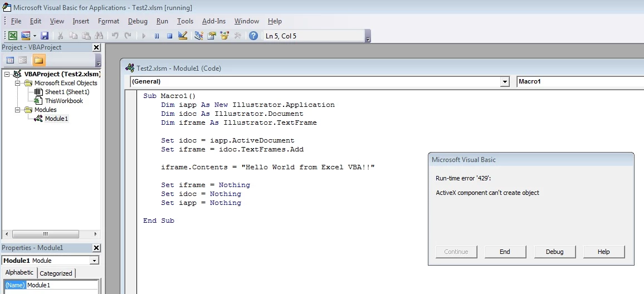Switch to the Alphabetic properties tab
This screenshot has height=294, width=644.
(x=19, y=273)
